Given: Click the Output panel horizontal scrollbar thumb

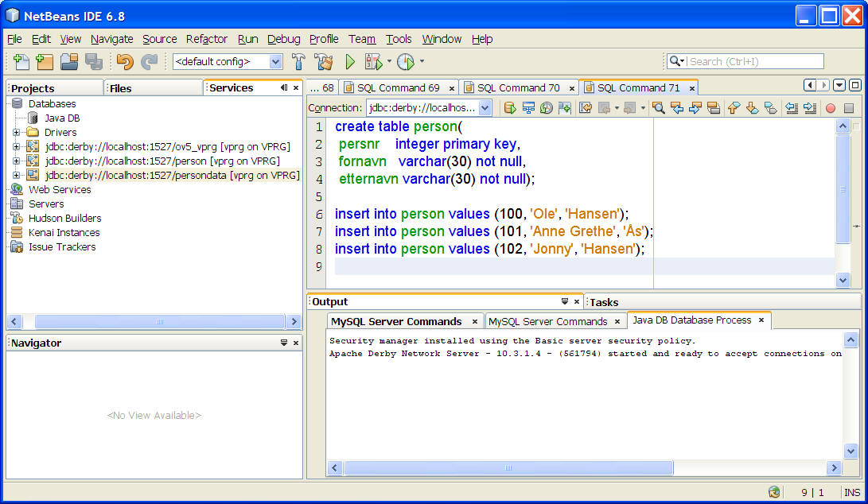Looking at the screenshot, I should [x=508, y=468].
